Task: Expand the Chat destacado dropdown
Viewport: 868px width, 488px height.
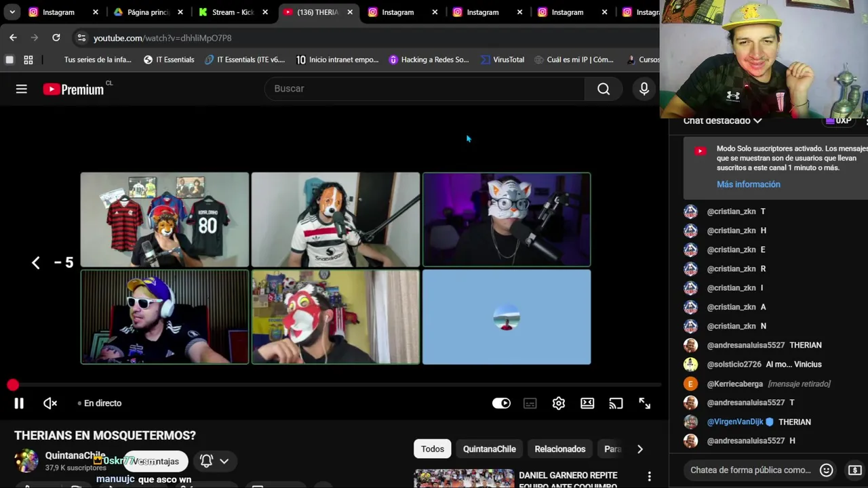Action: pos(722,121)
